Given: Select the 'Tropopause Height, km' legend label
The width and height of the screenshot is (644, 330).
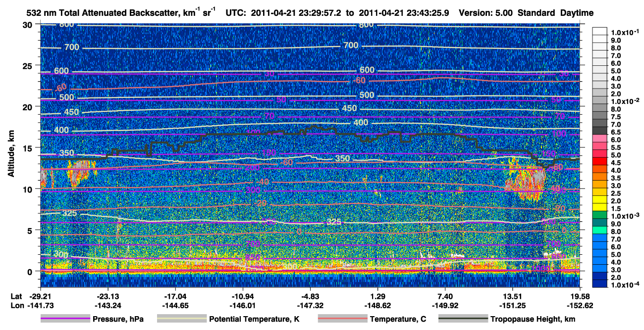Looking at the screenshot, I should pos(533,319).
